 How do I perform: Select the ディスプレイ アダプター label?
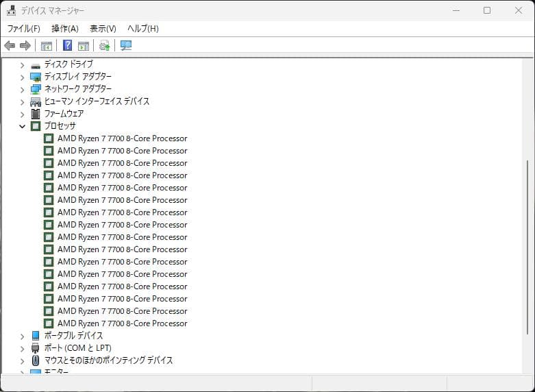pyautogui.click(x=78, y=76)
